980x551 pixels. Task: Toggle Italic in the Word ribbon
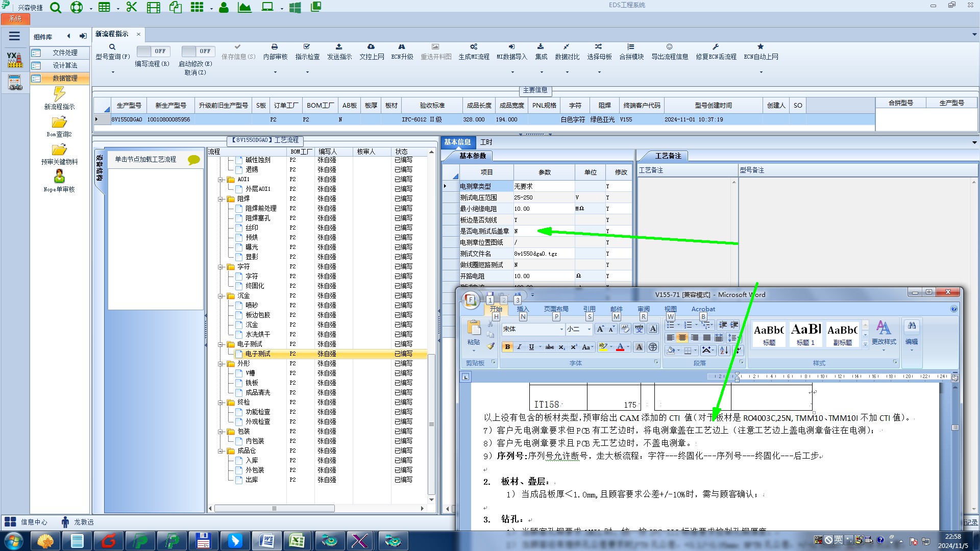519,347
